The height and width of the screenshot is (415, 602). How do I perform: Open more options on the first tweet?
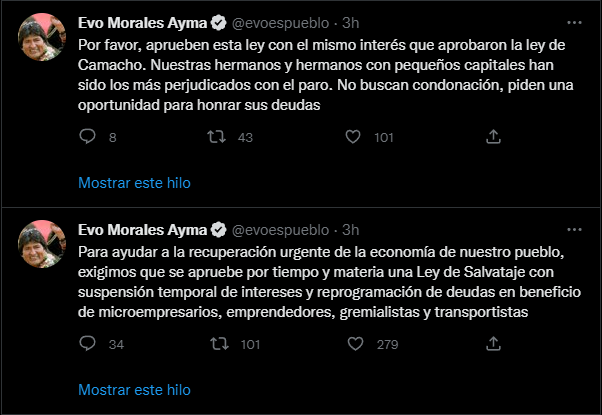point(574,23)
